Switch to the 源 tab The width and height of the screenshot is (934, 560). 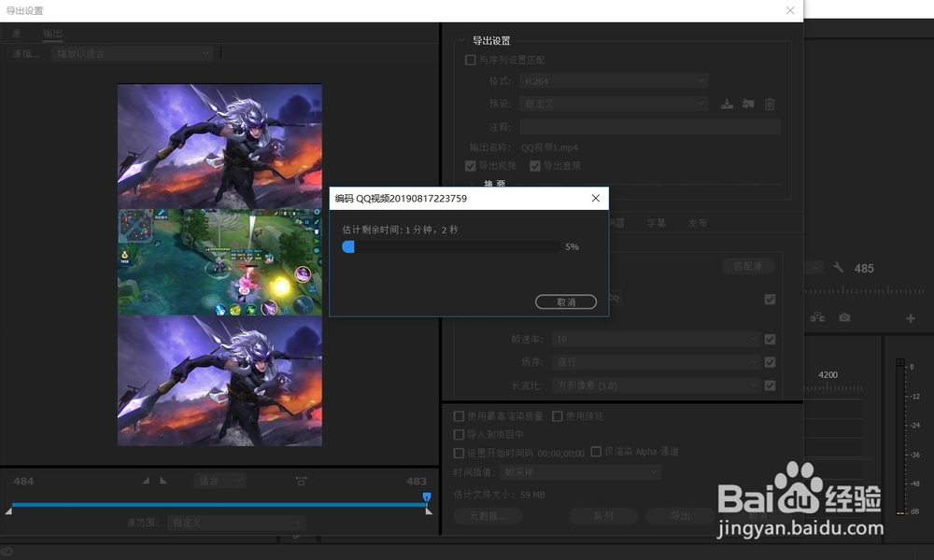[x=16, y=34]
